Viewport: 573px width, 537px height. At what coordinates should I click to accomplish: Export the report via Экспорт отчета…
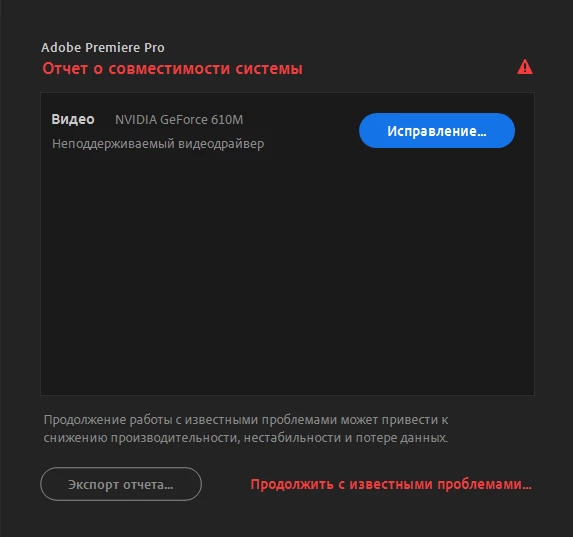121,484
